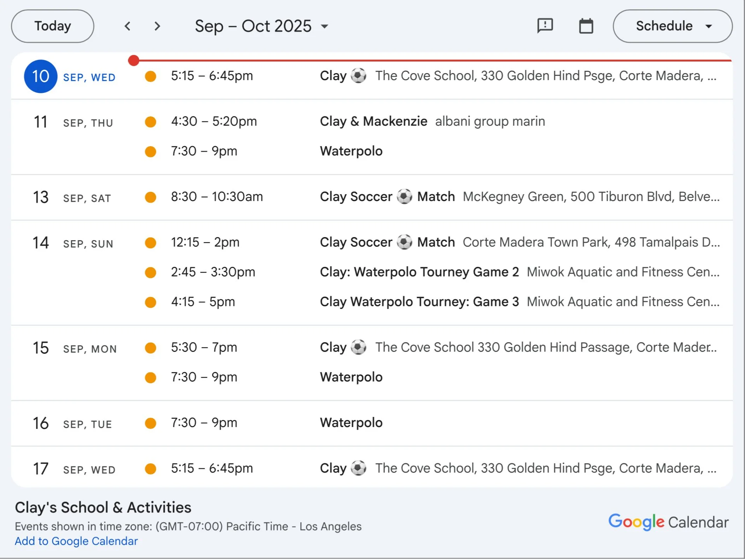Open the Schedule view dropdown
Image resolution: width=745 pixels, height=560 pixels.
672,26
